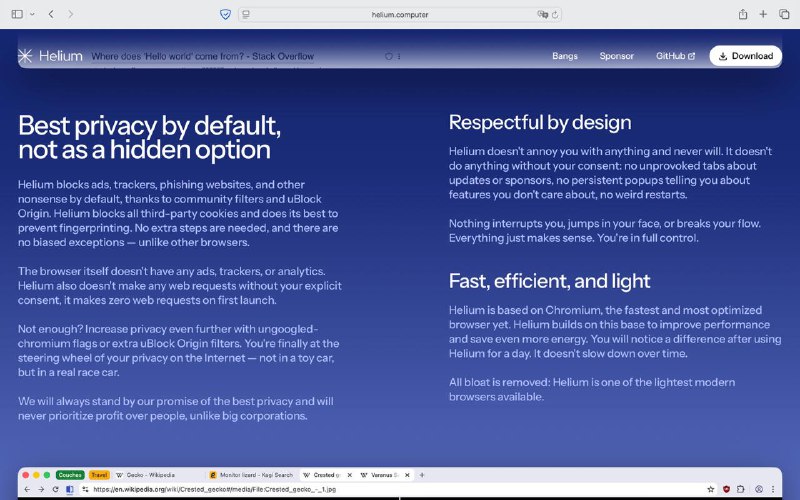Open the Sponsor navigation link
The width and height of the screenshot is (800, 500).
point(617,56)
